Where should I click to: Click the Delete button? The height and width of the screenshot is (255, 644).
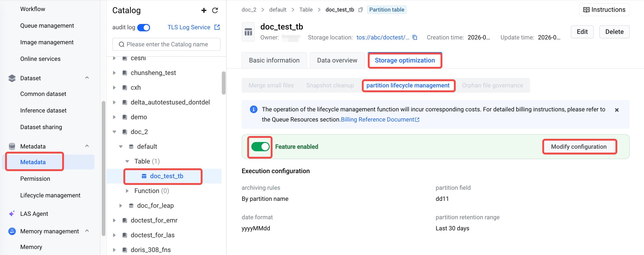click(x=614, y=32)
